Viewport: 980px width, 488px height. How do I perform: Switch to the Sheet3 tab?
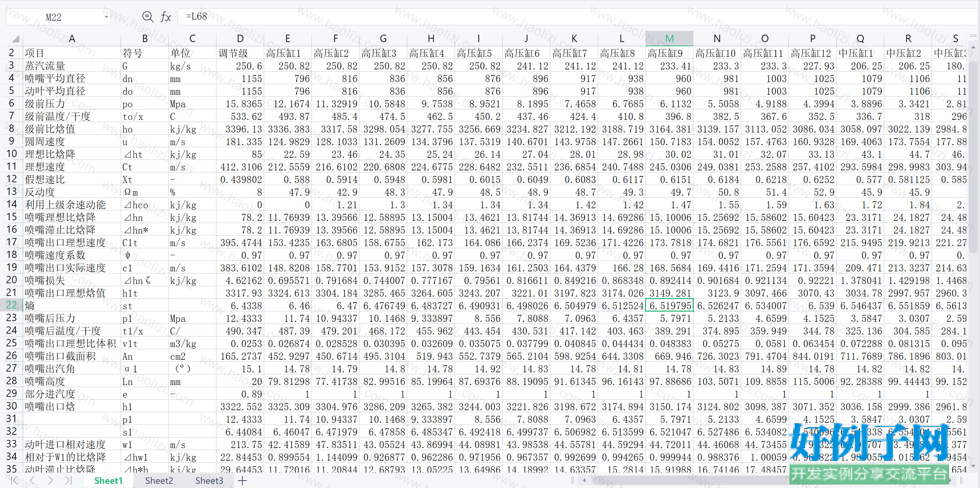pos(209,480)
